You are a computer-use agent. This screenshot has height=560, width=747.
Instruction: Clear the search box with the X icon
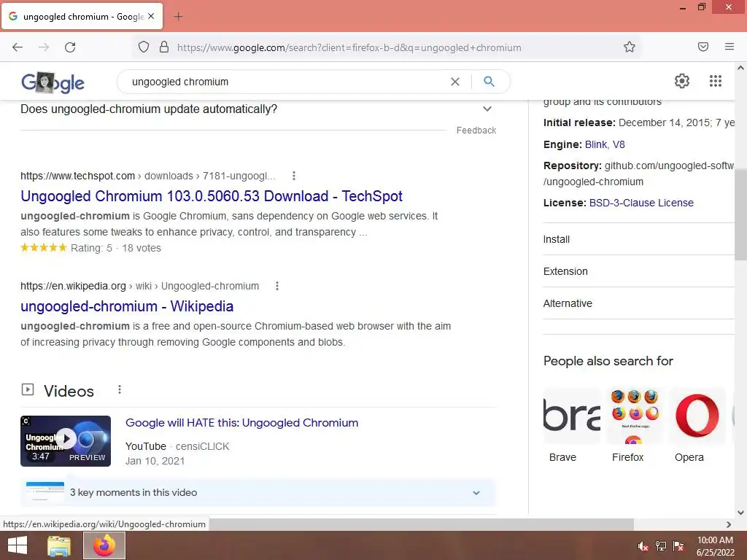455,82
